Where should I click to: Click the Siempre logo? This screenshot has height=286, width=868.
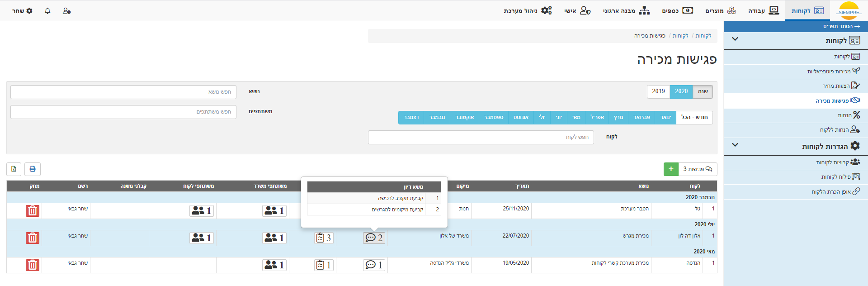click(x=849, y=11)
